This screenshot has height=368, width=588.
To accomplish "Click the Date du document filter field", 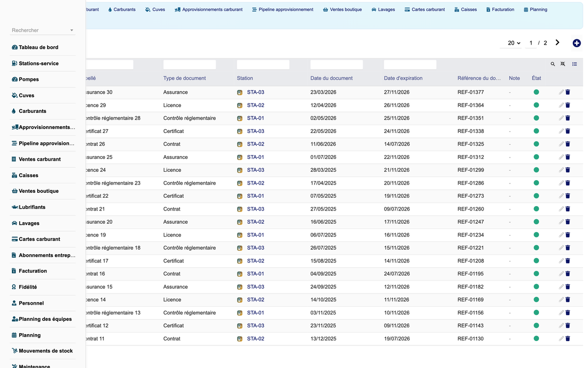I will click(x=337, y=64).
